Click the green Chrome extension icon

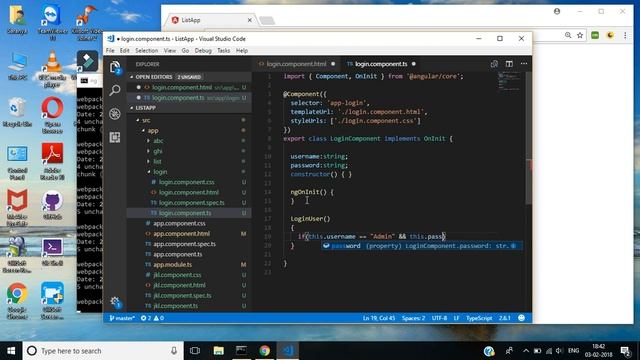(x=595, y=36)
